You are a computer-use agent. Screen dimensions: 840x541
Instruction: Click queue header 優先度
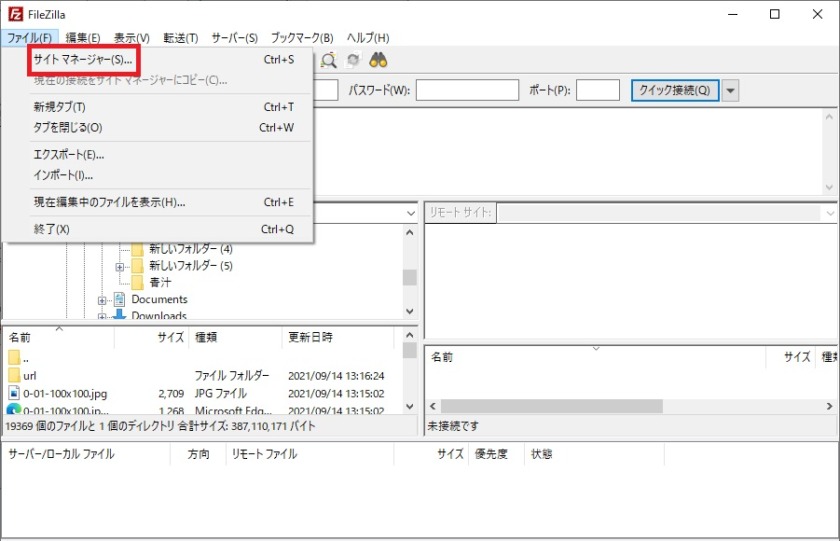(497, 454)
